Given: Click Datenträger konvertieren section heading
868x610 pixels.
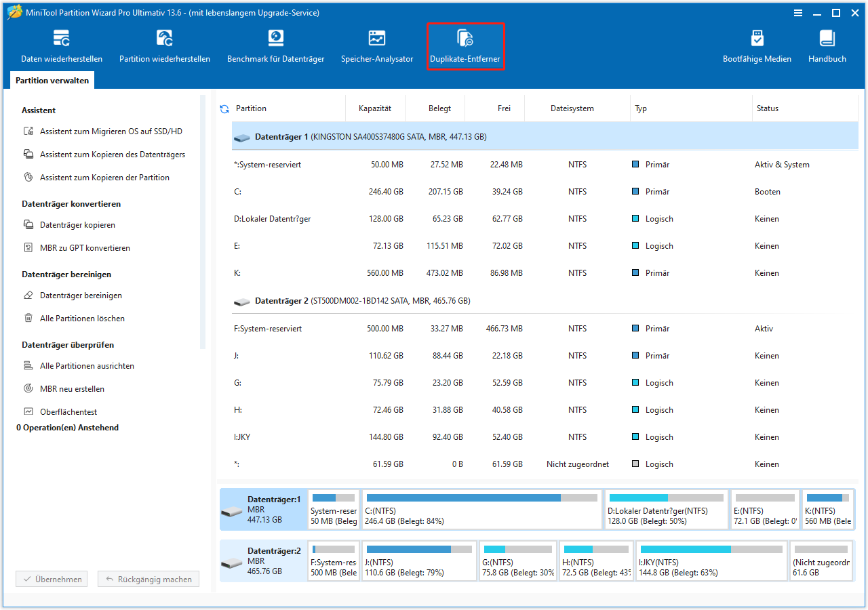Looking at the screenshot, I should [71, 204].
